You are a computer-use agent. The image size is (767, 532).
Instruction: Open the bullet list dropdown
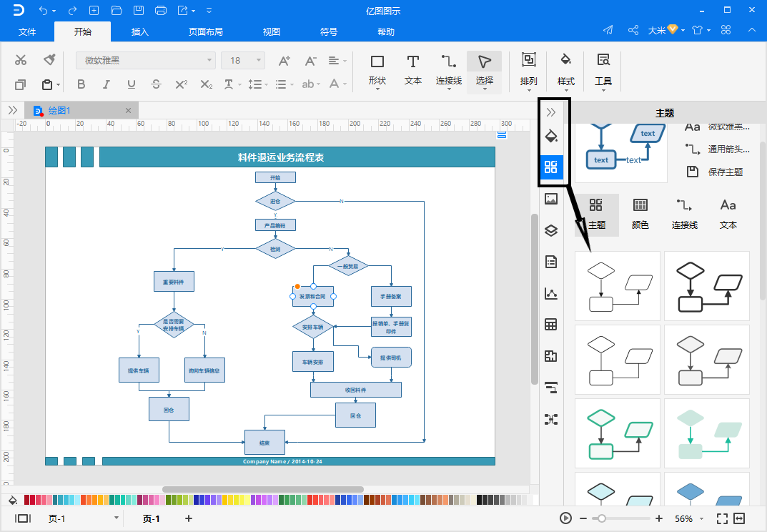click(x=284, y=84)
